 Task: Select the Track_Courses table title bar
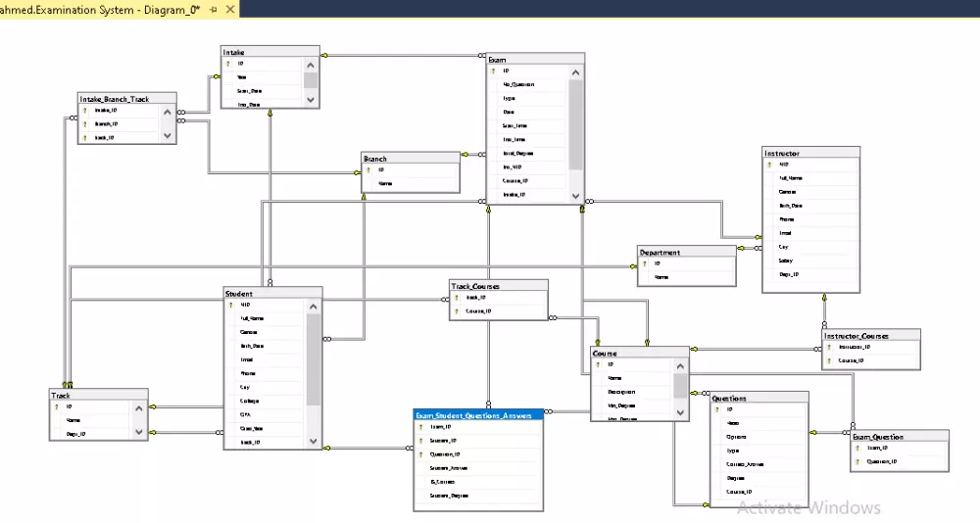point(499,286)
